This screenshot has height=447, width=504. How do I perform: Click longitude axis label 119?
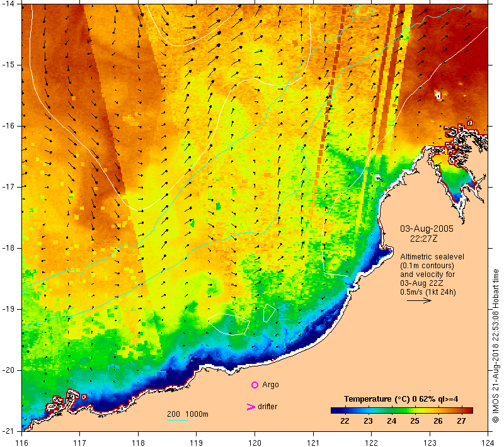[197, 443]
